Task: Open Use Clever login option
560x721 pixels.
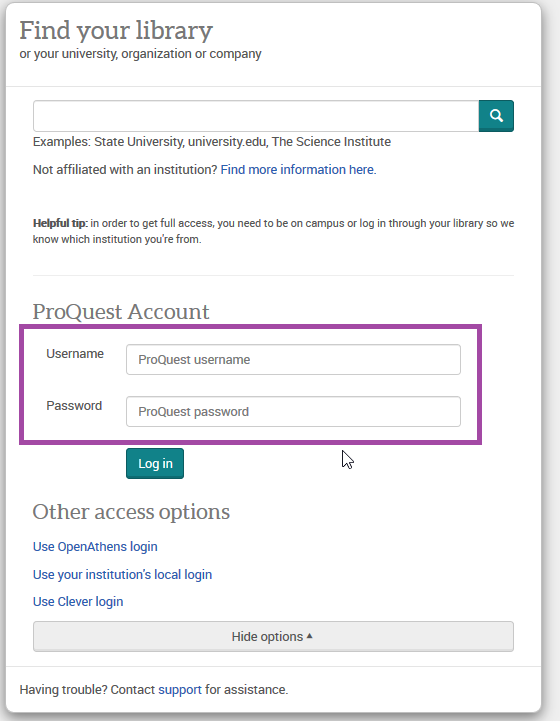Action: tap(78, 602)
